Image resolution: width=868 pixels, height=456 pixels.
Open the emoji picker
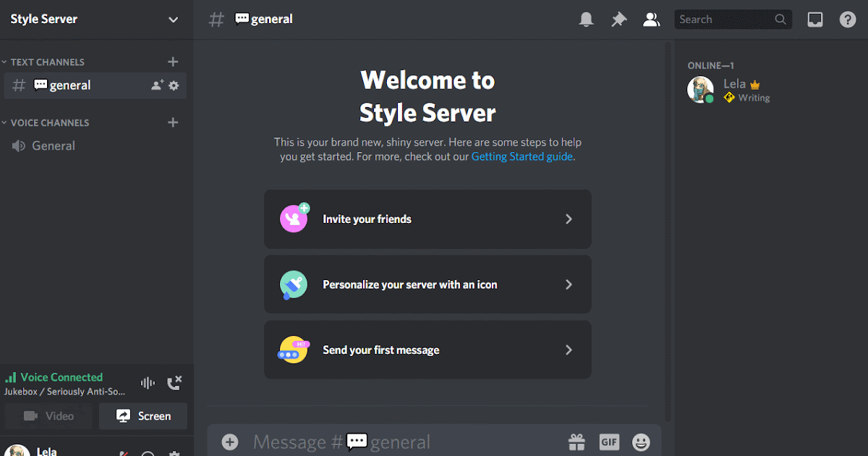(x=641, y=442)
